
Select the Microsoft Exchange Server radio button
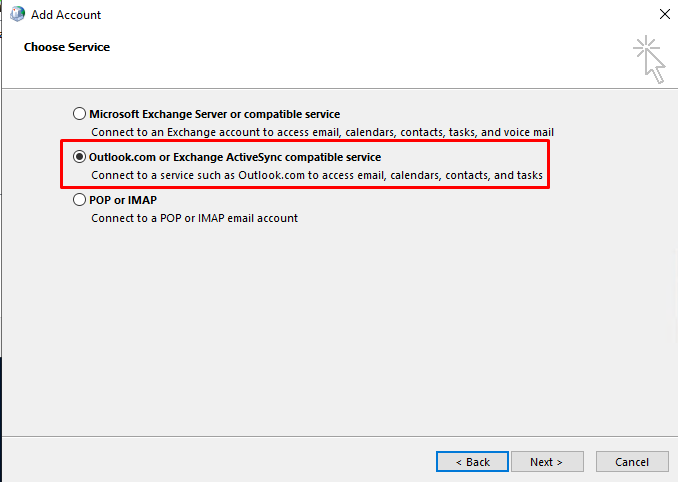pyautogui.click(x=79, y=114)
